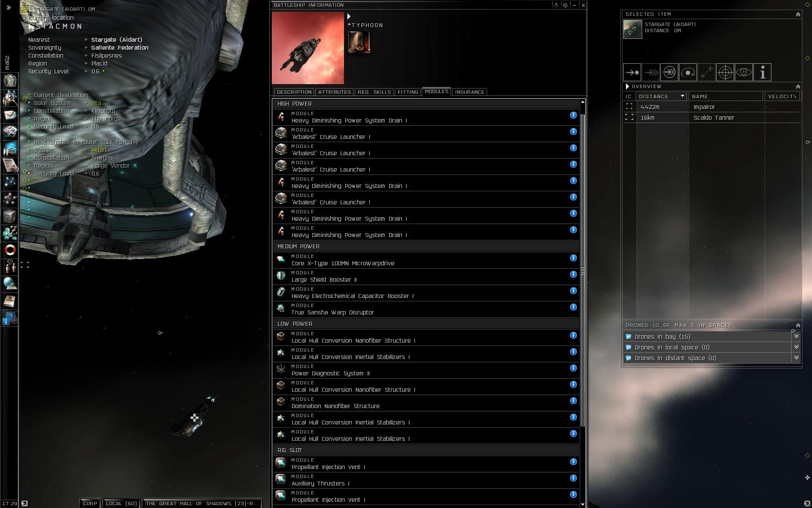The image size is (812, 508).
Task: Click the Minmatar race icon under Typhoon
Action: point(359,42)
